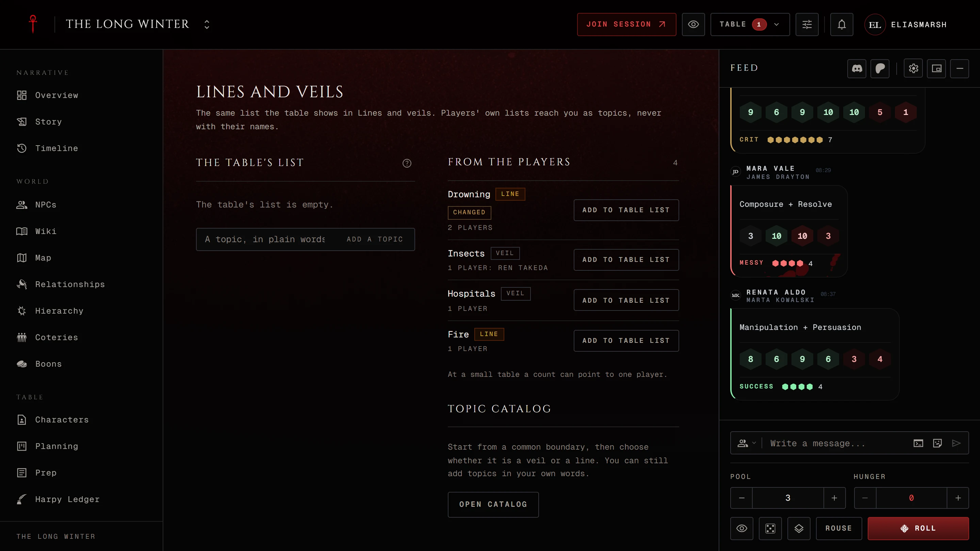Viewport: 980px width, 551px height.
Task: Click the Harpy Ledger quill icon
Action: (22, 499)
